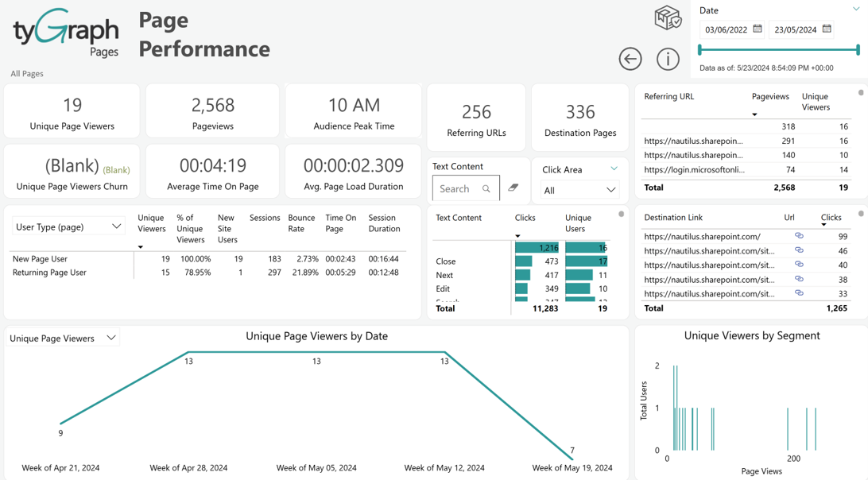Open the information circle icon
This screenshot has height=480, width=868.
tap(668, 60)
